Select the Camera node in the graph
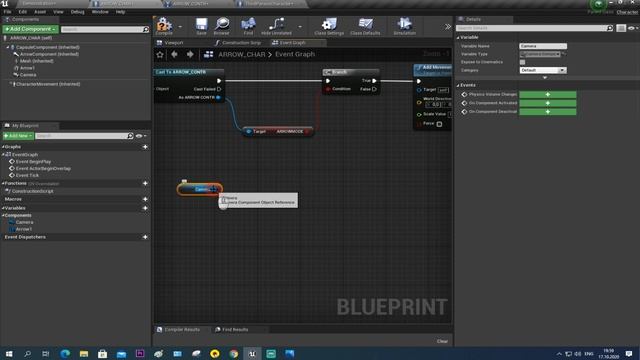The height and width of the screenshot is (360, 640). 200,189
